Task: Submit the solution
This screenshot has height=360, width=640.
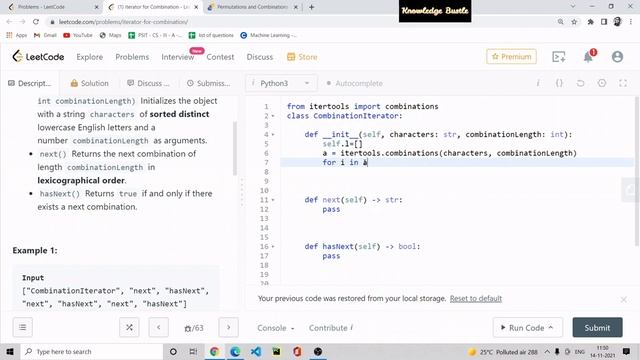Action: [x=597, y=327]
